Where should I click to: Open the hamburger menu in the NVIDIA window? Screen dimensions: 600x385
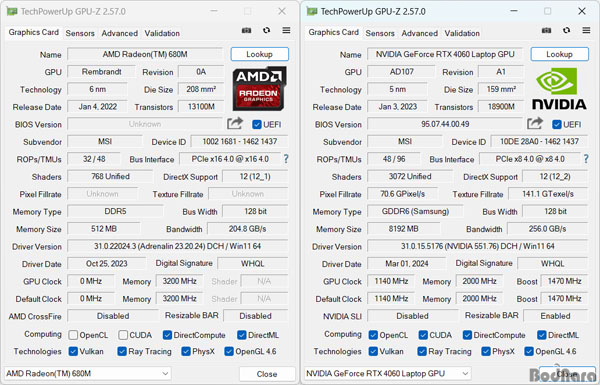coord(586,30)
